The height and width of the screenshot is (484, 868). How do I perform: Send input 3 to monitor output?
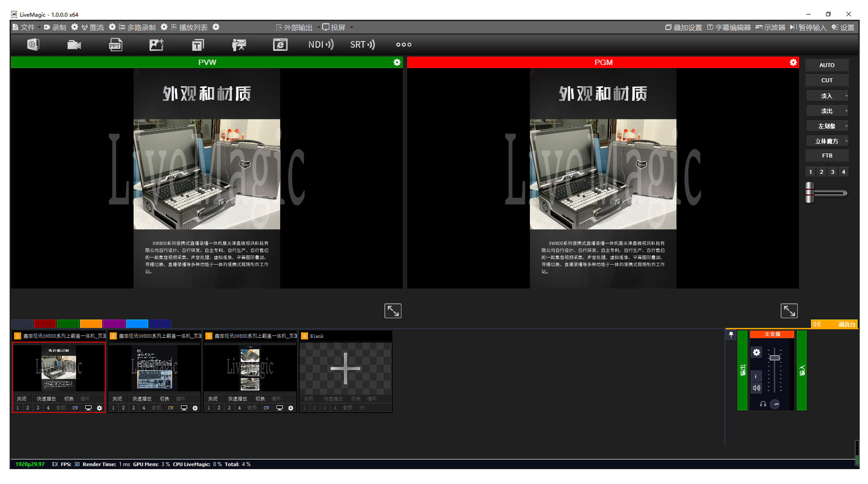click(x=280, y=408)
